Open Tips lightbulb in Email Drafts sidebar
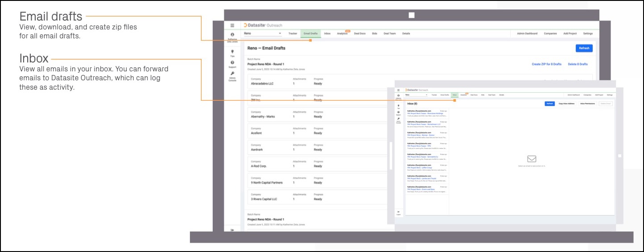The width and height of the screenshot is (644, 252). 232,52
